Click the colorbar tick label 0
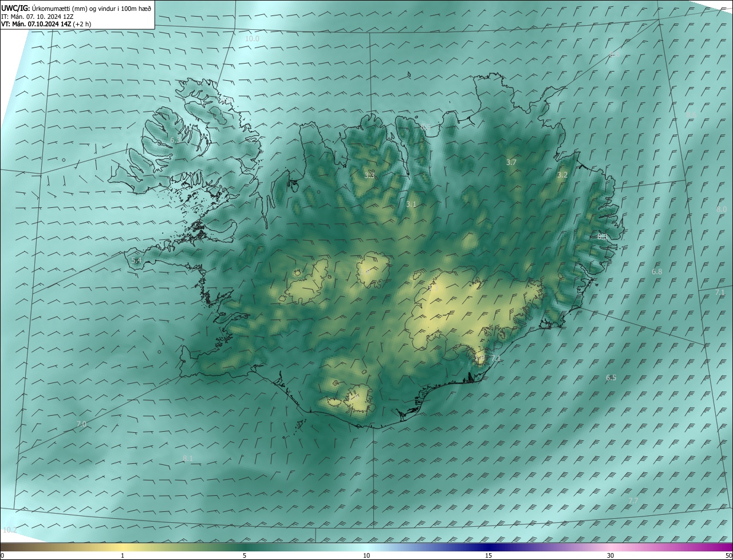 [x=2, y=556]
